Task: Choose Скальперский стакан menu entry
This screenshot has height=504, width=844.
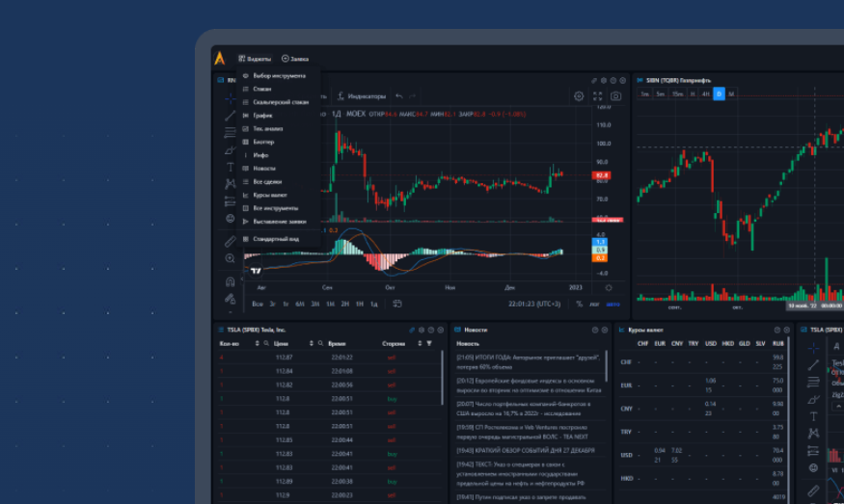Action: tap(279, 102)
